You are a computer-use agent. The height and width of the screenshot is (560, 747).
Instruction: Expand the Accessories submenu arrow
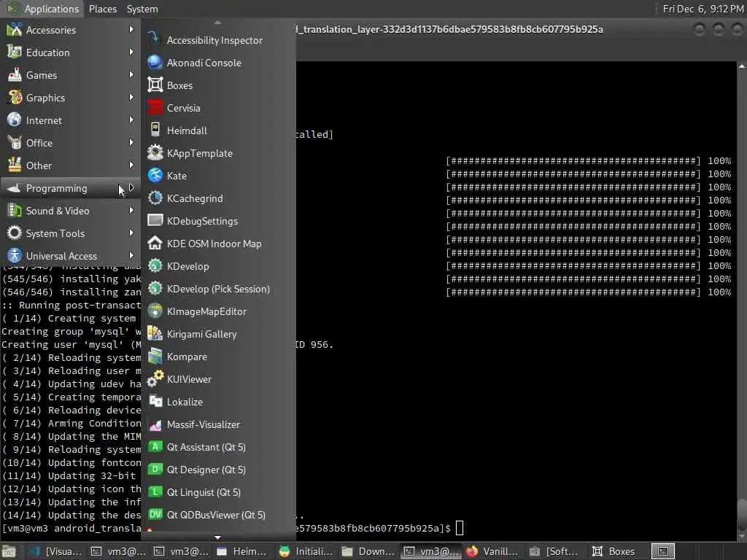click(131, 29)
